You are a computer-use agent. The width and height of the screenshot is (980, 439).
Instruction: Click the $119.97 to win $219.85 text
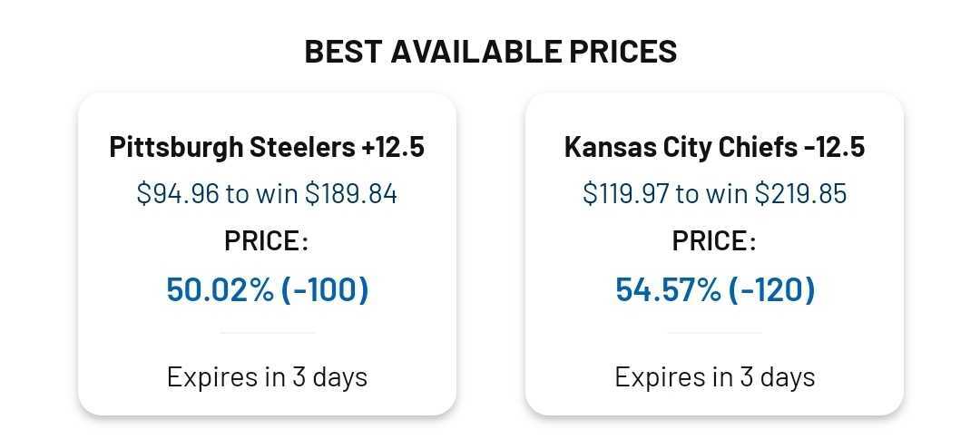[x=714, y=194]
